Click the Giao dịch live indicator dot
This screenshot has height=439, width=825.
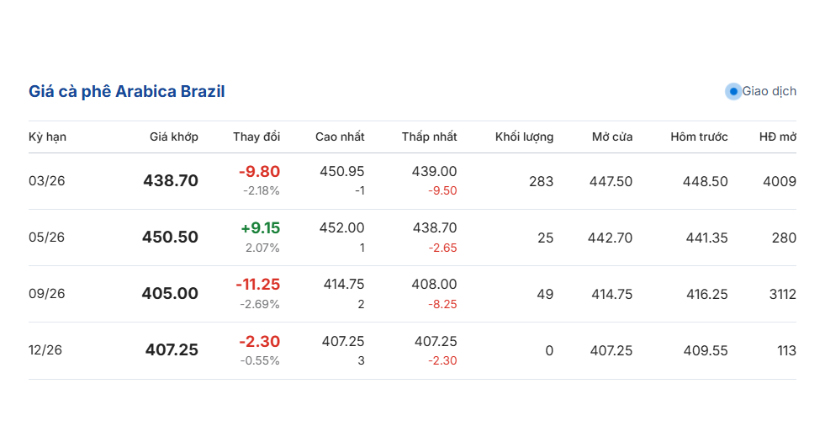pyautogui.click(x=733, y=91)
